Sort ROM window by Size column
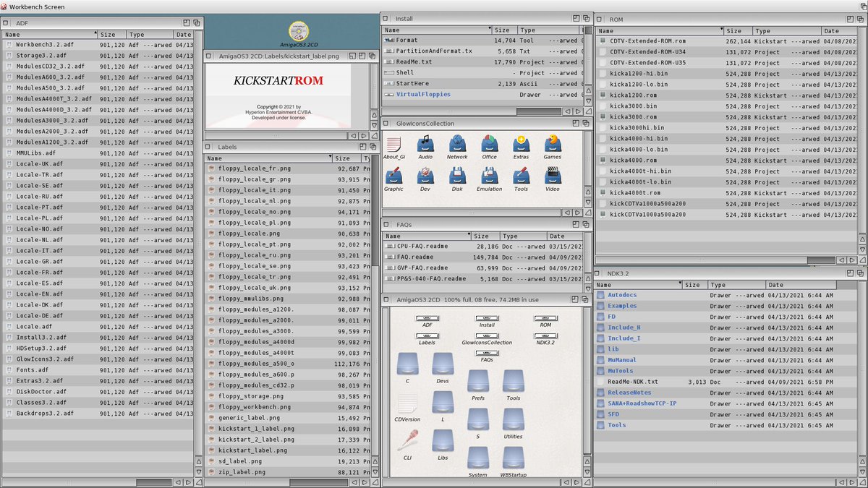Screen dimensions: 868x488 point(738,31)
